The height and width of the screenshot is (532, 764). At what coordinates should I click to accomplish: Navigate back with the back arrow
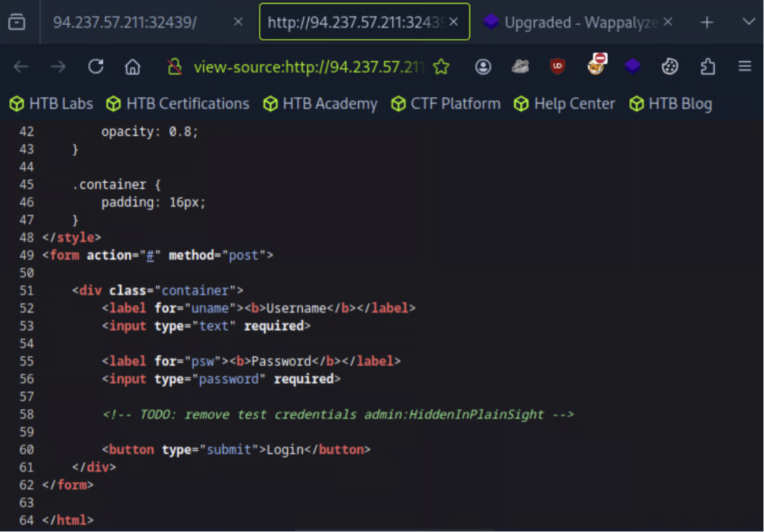(x=21, y=66)
